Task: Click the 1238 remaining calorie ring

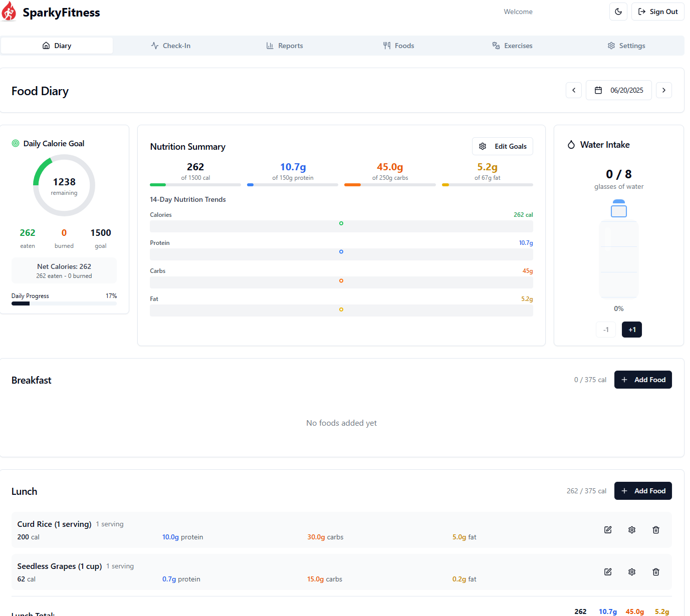Action: [x=64, y=185]
